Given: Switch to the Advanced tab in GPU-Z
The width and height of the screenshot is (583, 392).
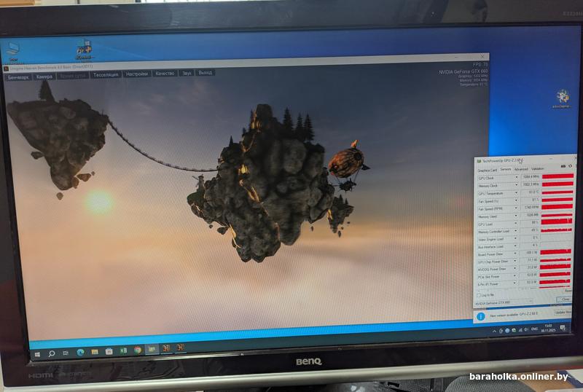Looking at the screenshot, I should tap(521, 169).
